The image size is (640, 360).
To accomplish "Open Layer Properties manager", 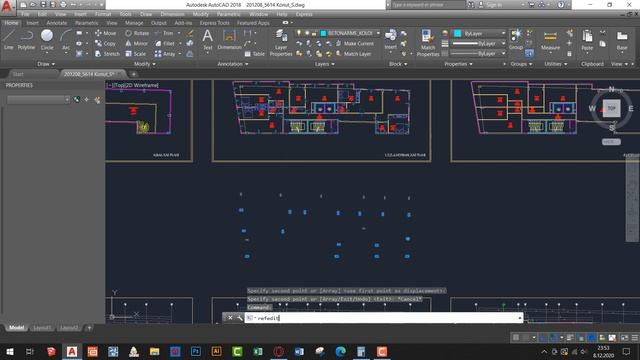I will point(281,43).
